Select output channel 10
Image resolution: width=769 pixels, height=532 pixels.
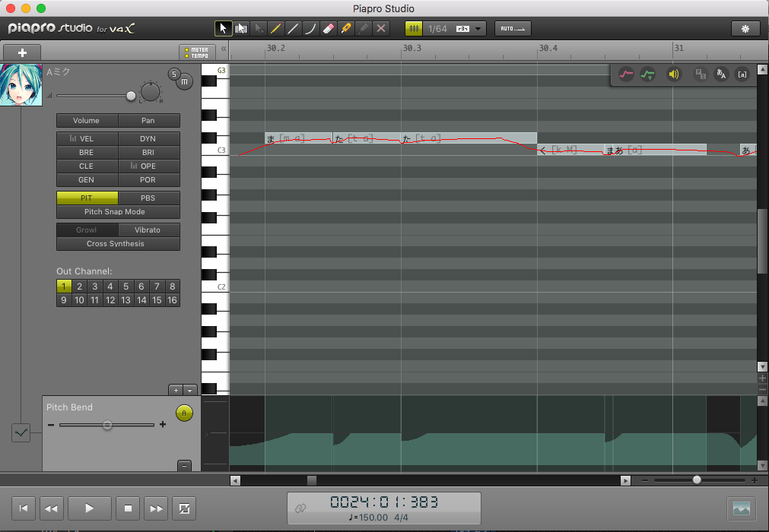click(79, 299)
